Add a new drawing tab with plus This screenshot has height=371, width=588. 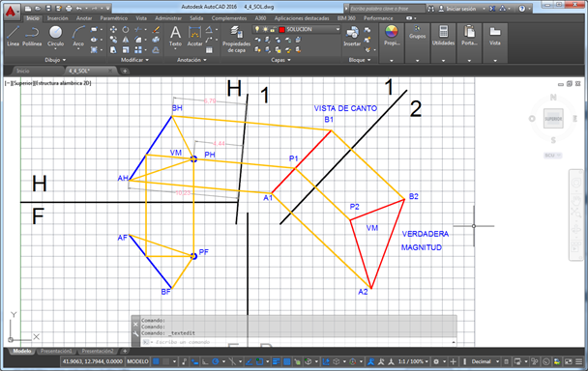(x=125, y=71)
